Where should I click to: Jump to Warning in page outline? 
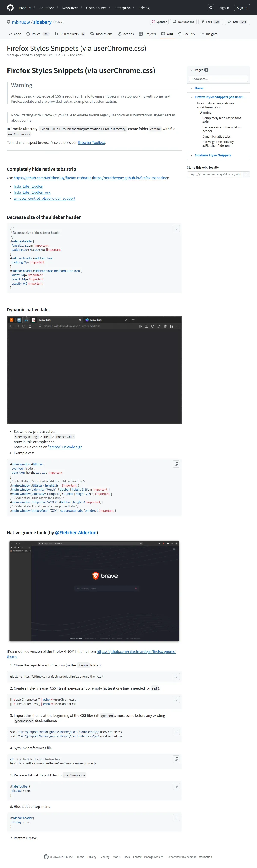coord(205,113)
